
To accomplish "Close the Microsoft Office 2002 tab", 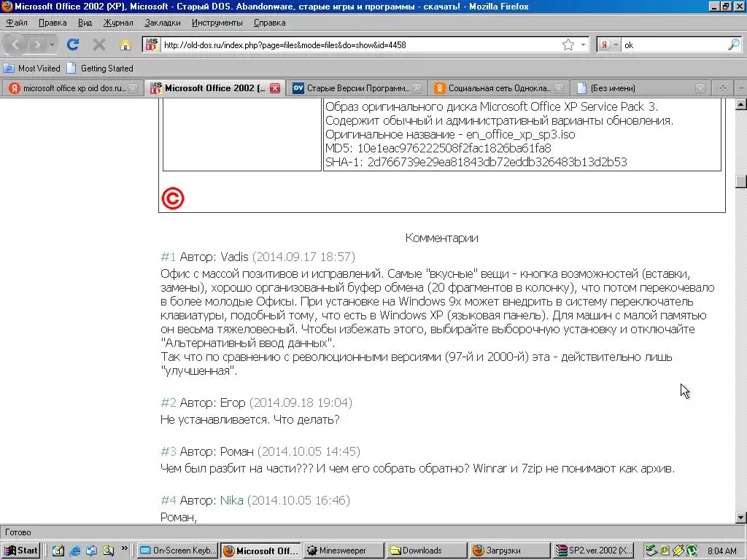I will (x=275, y=88).
